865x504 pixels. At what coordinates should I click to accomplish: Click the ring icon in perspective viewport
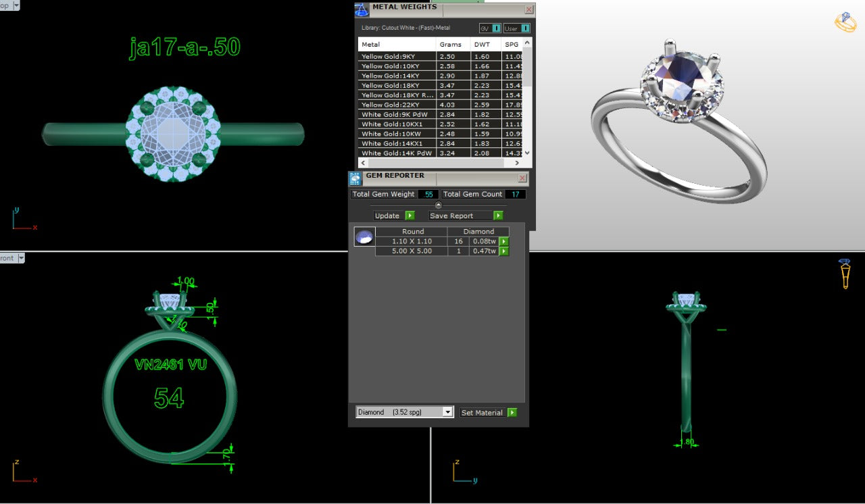click(845, 22)
